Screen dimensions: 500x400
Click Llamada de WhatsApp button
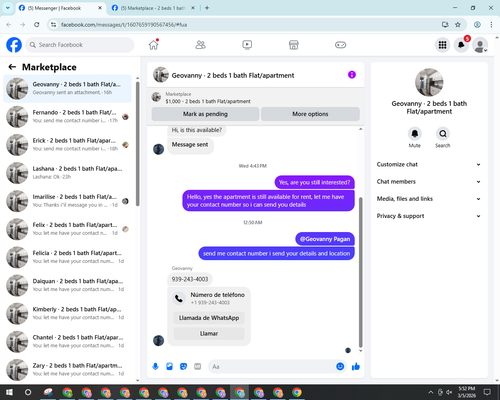[x=209, y=318]
